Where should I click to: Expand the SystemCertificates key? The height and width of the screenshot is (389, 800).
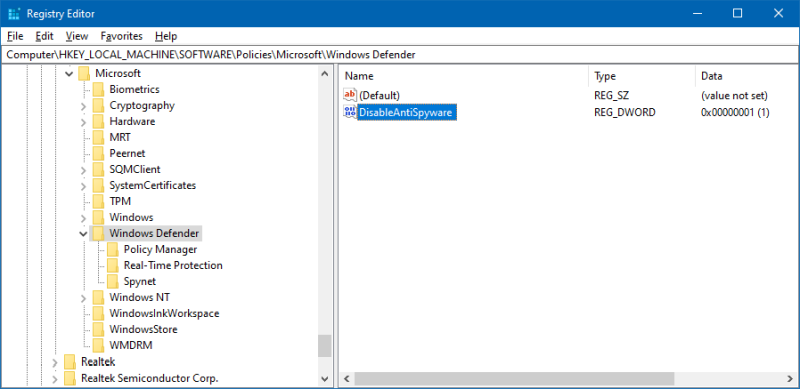(84, 186)
